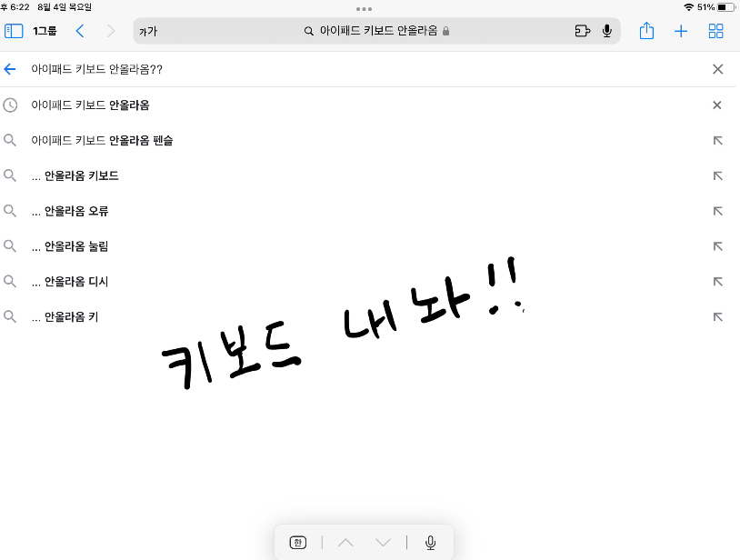Screen dimensions: 740x560
Task: Tap the magnifier icon beside 안올라옴 오류
Action: pyautogui.click(x=10, y=210)
